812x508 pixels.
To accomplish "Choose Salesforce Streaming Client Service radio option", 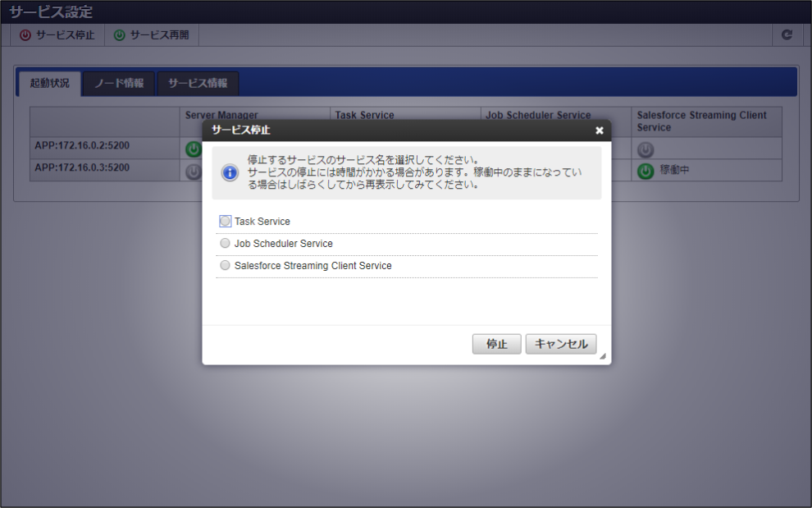I will coord(225,265).
